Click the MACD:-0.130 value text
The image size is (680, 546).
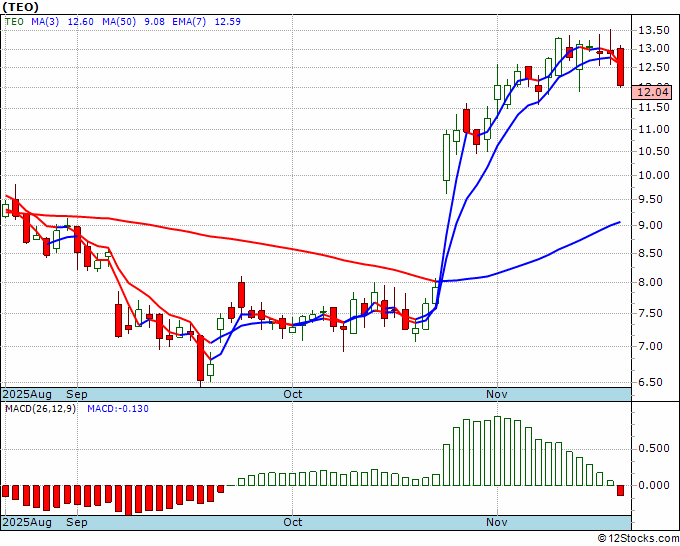[x=118, y=409]
